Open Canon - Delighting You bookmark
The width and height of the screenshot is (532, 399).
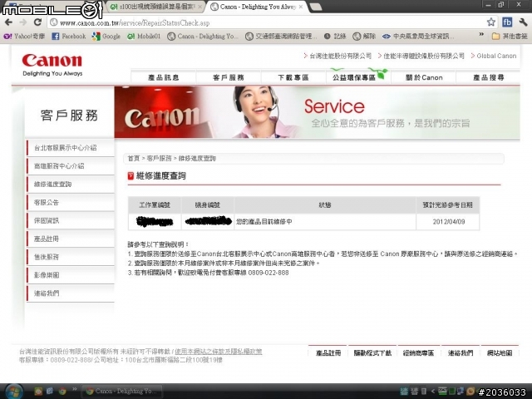tap(203, 36)
